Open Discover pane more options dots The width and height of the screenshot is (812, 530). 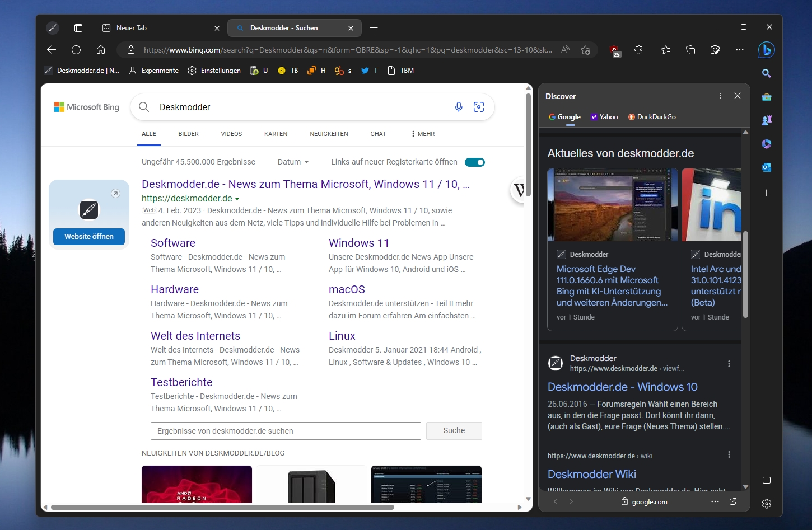(x=721, y=96)
